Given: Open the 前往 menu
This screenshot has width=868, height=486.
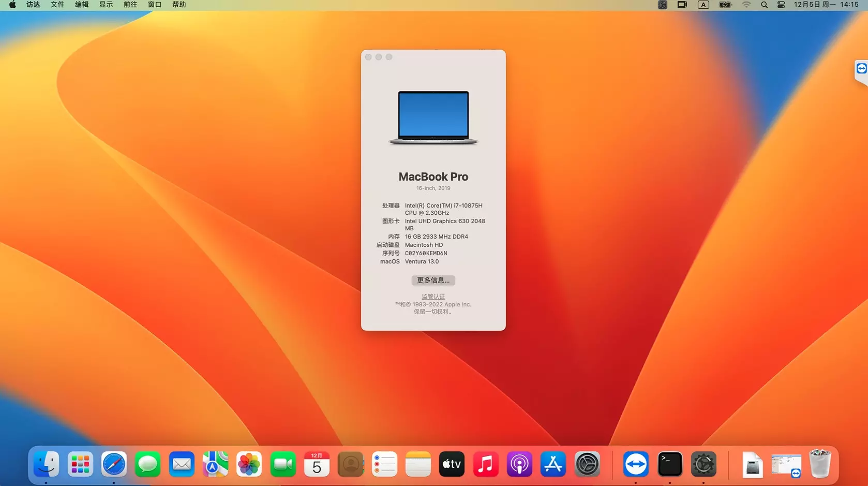Looking at the screenshot, I should click(x=130, y=5).
